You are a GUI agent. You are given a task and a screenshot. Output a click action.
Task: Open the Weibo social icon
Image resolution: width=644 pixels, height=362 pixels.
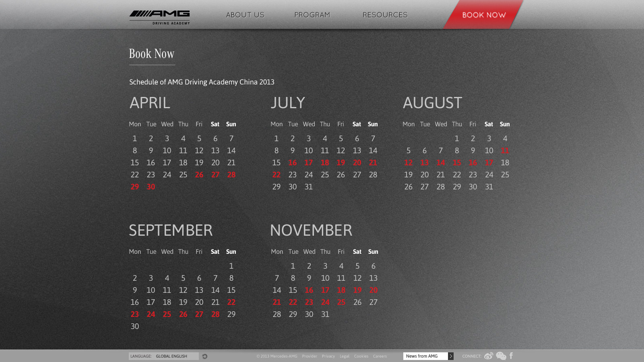[489, 356]
